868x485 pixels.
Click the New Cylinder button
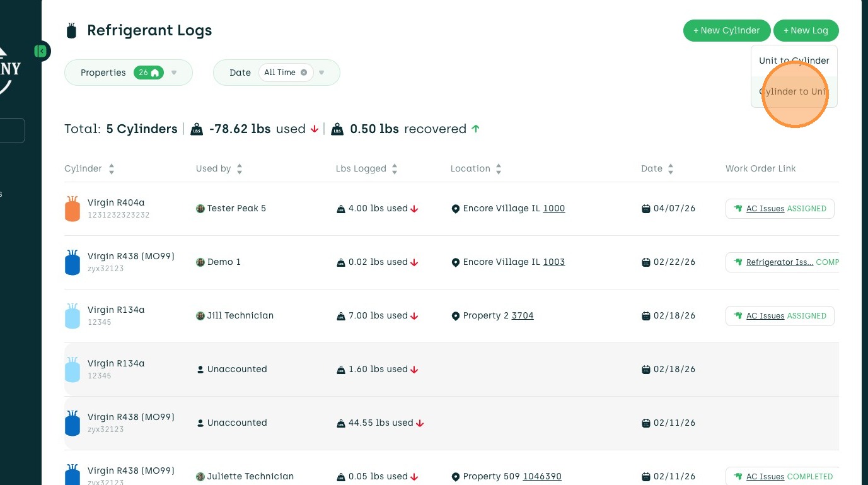point(726,30)
